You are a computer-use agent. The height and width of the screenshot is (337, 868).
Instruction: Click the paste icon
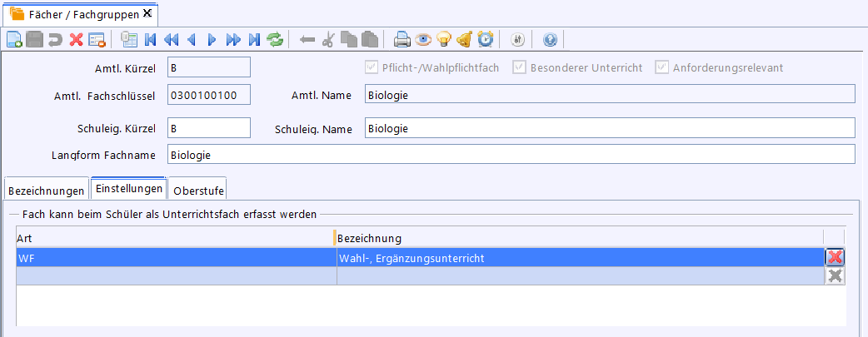pyautogui.click(x=369, y=39)
